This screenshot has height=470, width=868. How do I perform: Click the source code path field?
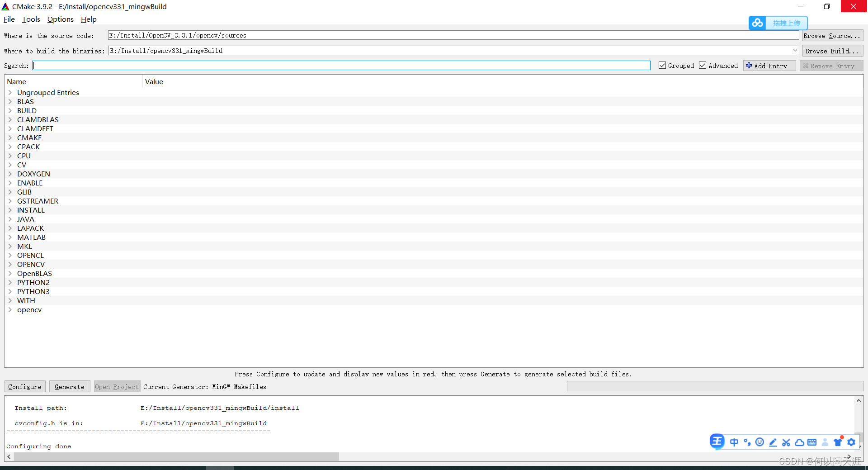pyautogui.click(x=453, y=35)
